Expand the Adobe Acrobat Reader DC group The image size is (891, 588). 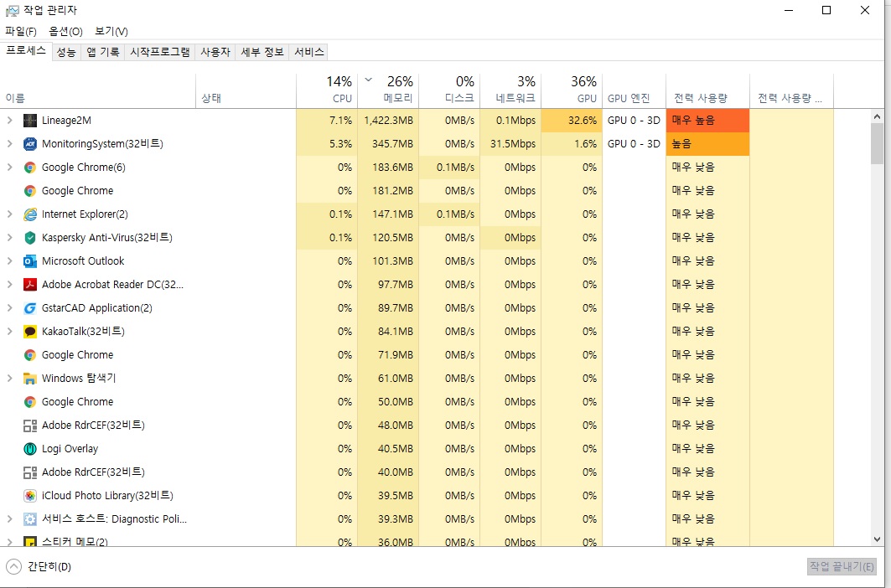click(10, 285)
